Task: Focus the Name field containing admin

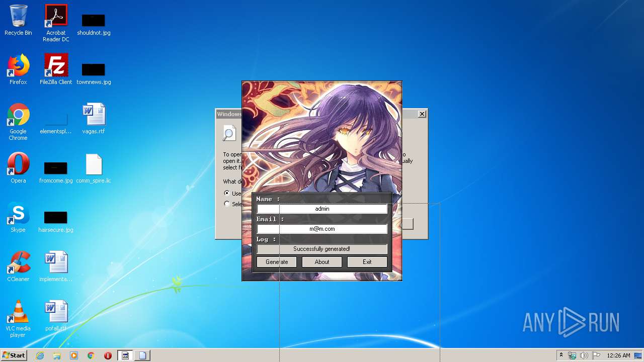Action: click(x=322, y=209)
